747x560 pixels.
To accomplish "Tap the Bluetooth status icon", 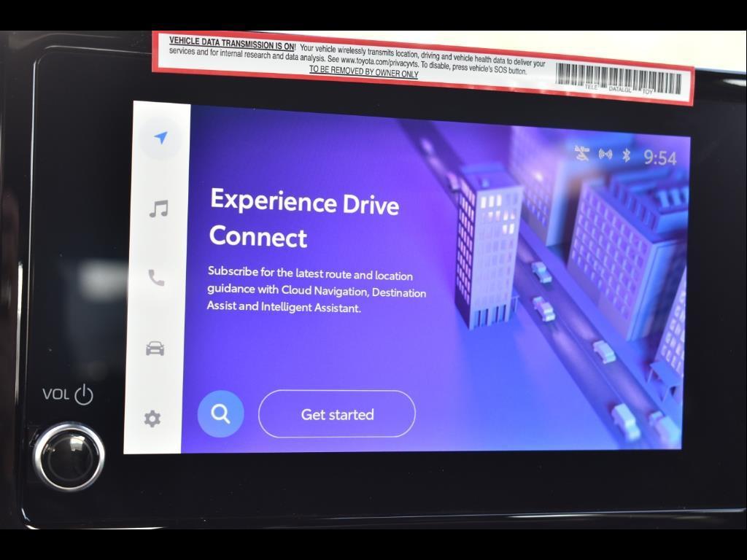I will [626, 155].
